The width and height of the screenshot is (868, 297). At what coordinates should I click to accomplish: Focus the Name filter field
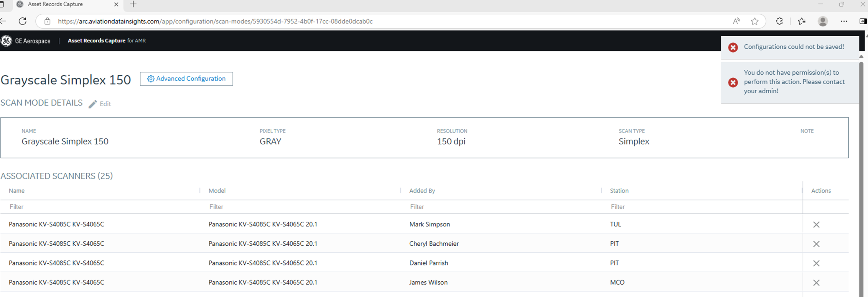pos(101,207)
